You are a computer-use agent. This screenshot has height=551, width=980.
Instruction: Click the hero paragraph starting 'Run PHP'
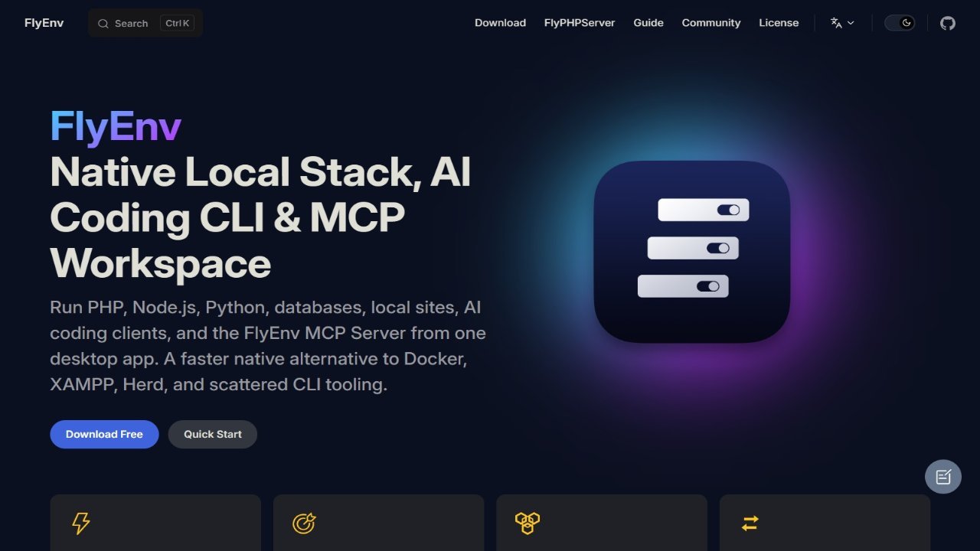268,346
